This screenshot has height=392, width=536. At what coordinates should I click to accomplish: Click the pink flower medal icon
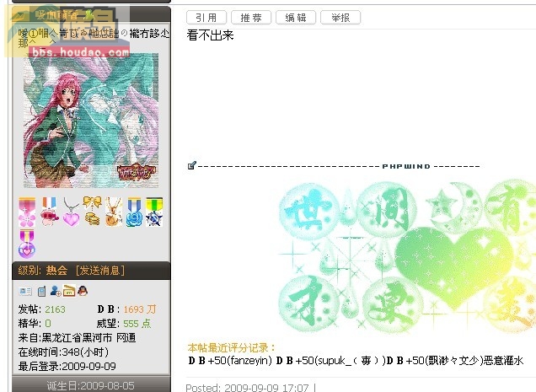coord(27,212)
